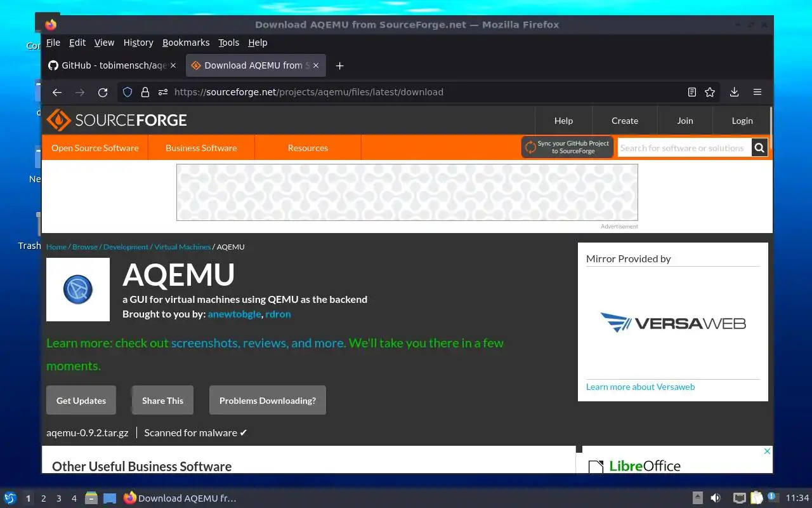The image size is (812, 508).
Task: Open the Lubuntu start menu icon
Action: point(10,498)
